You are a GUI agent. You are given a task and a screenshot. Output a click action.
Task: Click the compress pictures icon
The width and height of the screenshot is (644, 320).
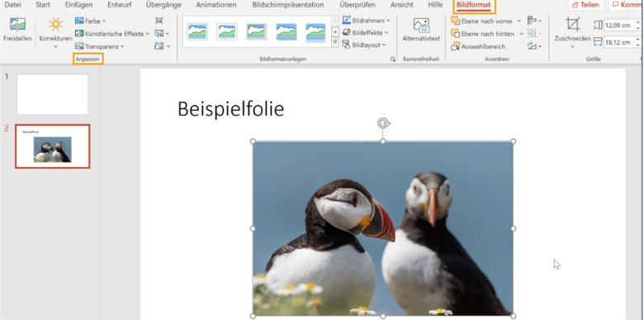[159, 21]
